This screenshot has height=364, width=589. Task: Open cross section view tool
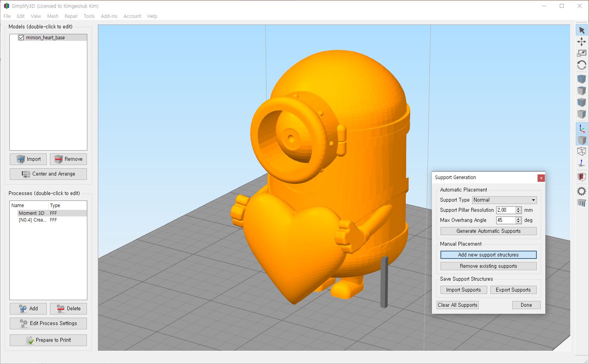pos(582,177)
